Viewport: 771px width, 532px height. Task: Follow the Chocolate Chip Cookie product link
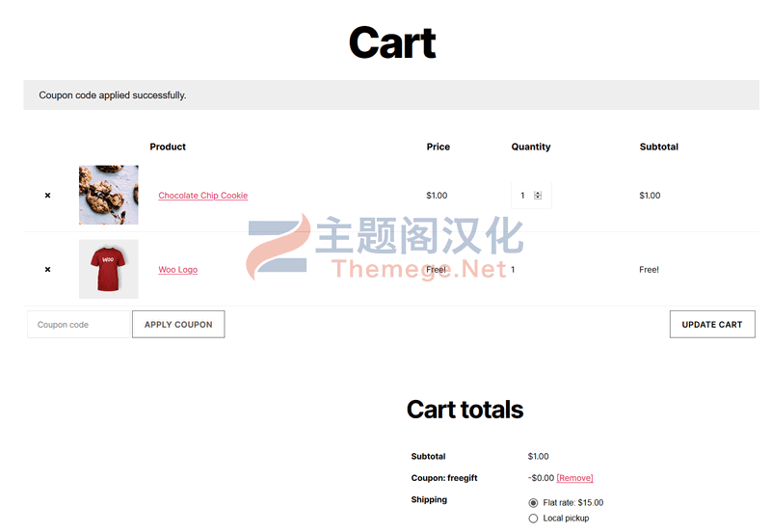(x=203, y=196)
